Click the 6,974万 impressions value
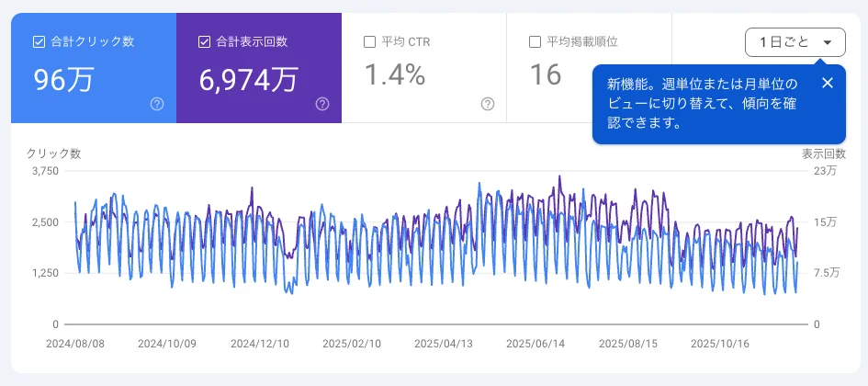Screen dimensions: 868x386 [x=249, y=80]
